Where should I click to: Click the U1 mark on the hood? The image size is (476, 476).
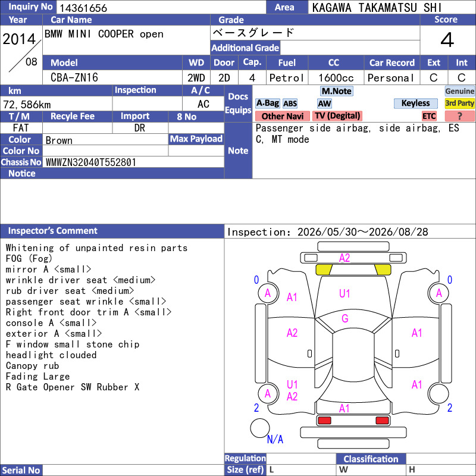tap(345, 293)
